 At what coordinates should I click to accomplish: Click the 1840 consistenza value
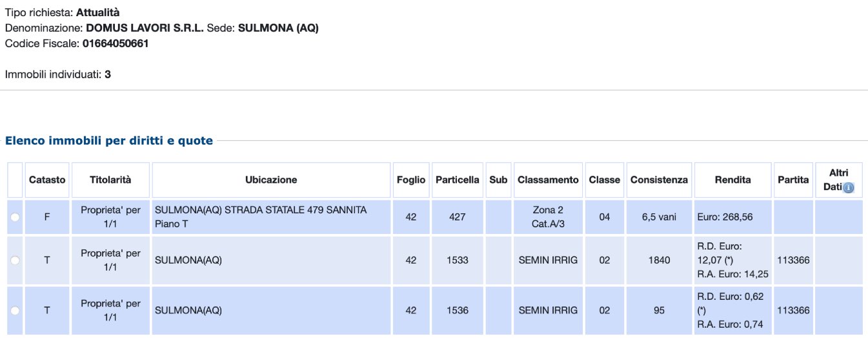point(659,260)
